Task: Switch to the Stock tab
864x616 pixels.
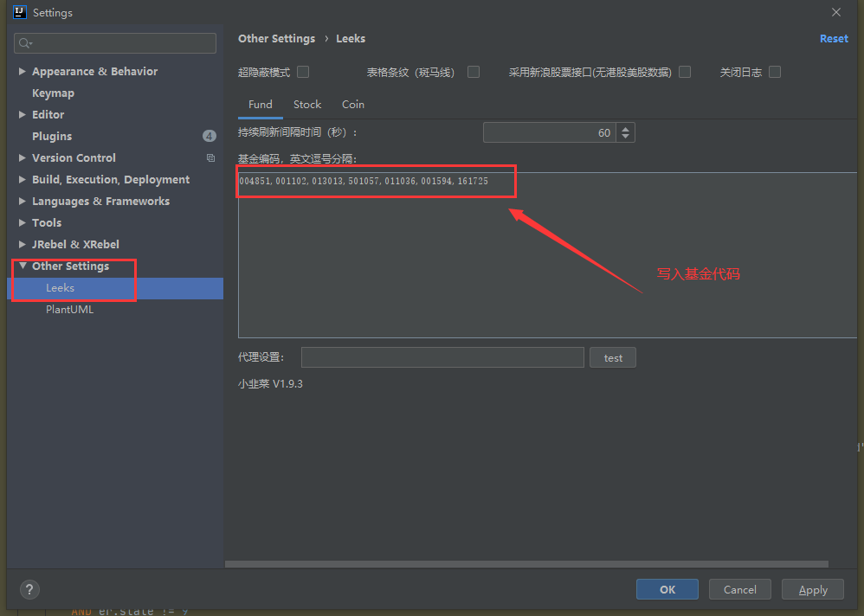Action: [307, 104]
